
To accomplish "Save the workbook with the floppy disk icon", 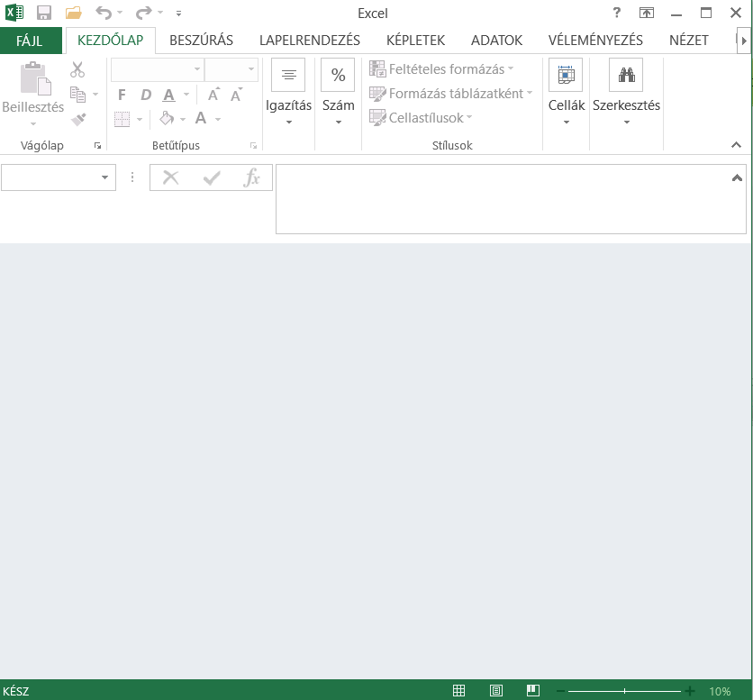I will [x=44, y=13].
